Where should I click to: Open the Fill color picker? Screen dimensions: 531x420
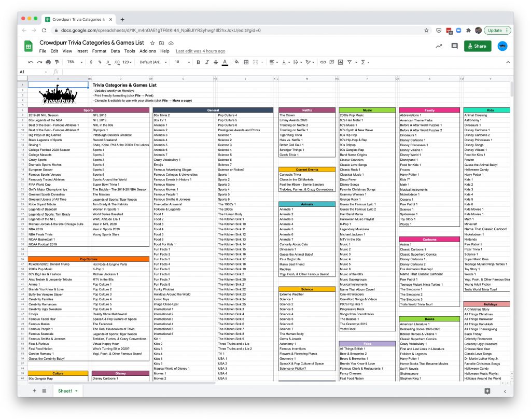(236, 62)
